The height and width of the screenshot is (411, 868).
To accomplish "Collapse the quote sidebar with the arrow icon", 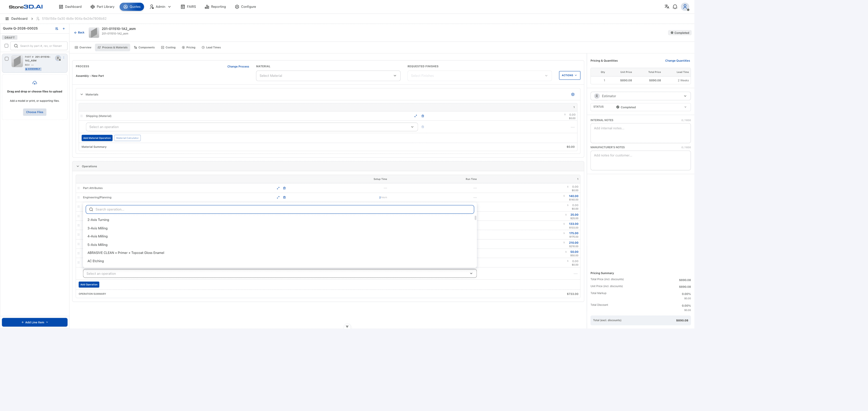I will click(x=64, y=29).
